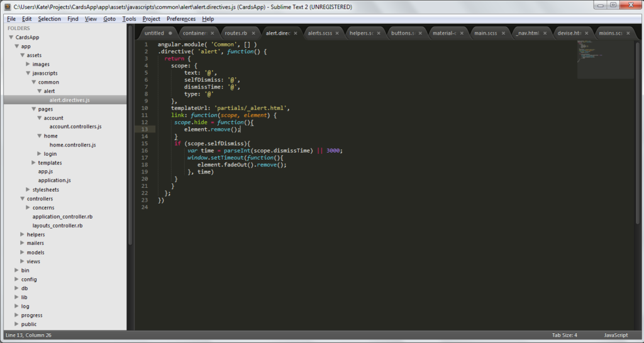Screen dimensions: 644x343
Task: Close the devise.html tab
Action: [587, 33]
